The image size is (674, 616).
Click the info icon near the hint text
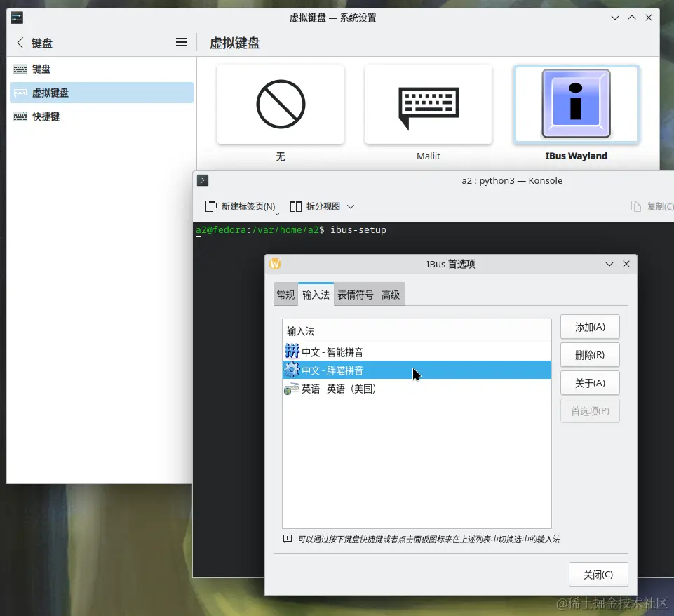click(287, 538)
